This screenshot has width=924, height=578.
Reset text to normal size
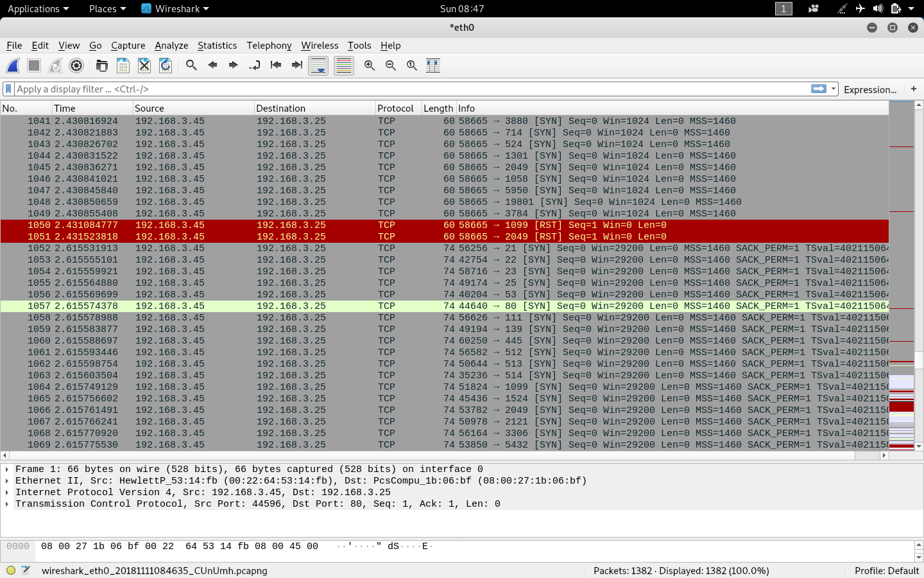click(412, 66)
